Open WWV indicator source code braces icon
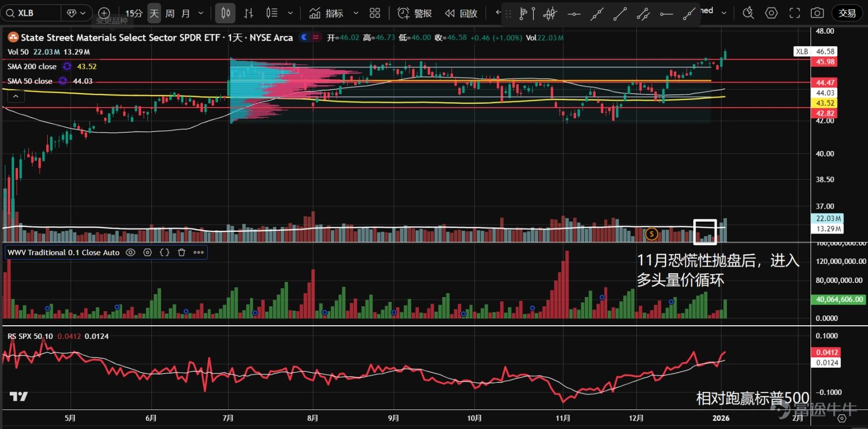Viewport: 868px width, 429px height. 164,253
